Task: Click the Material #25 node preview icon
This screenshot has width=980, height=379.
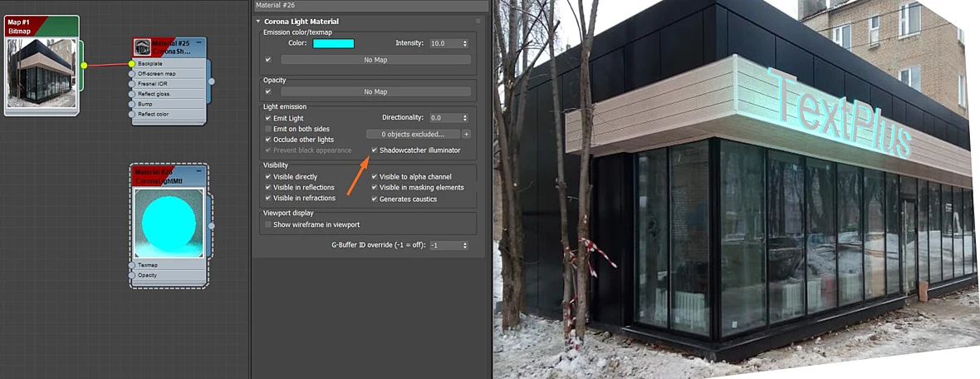Action: tap(143, 47)
